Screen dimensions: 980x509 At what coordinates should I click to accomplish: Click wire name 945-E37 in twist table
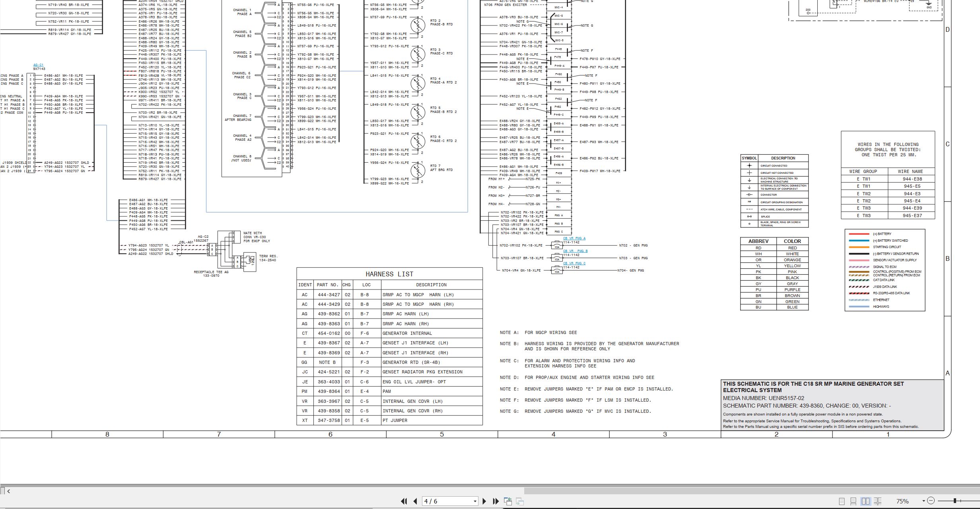[x=912, y=216]
